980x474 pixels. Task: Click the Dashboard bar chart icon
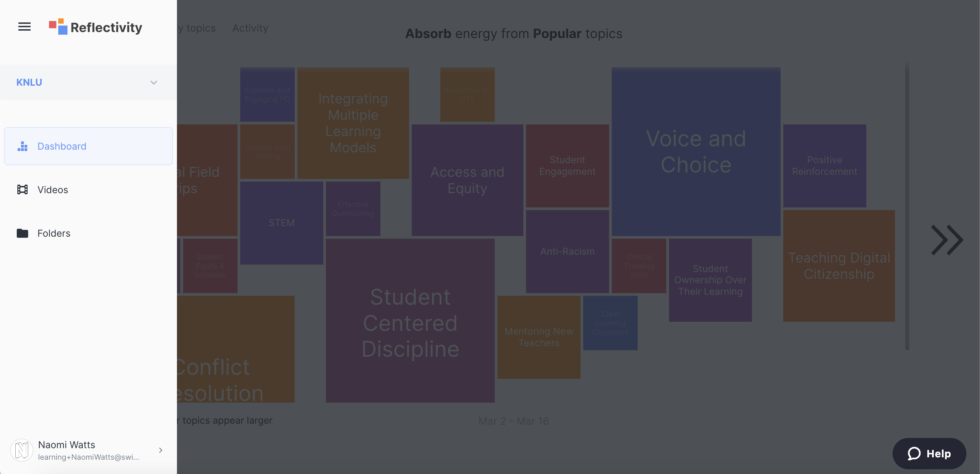(22, 146)
